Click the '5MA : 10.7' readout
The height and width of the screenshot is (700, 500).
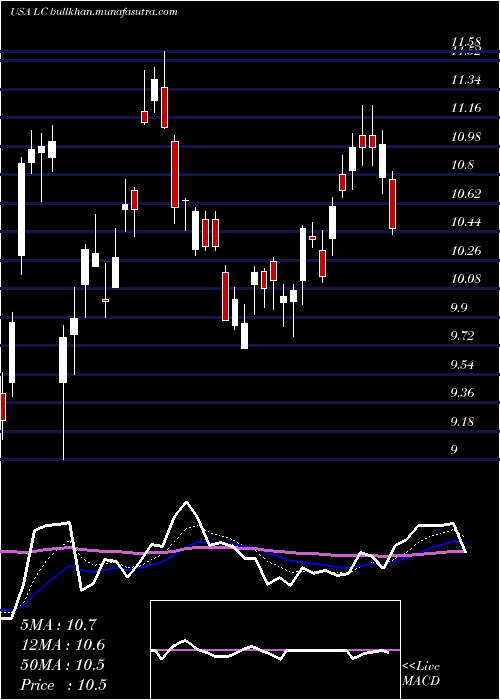[x=58, y=625]
